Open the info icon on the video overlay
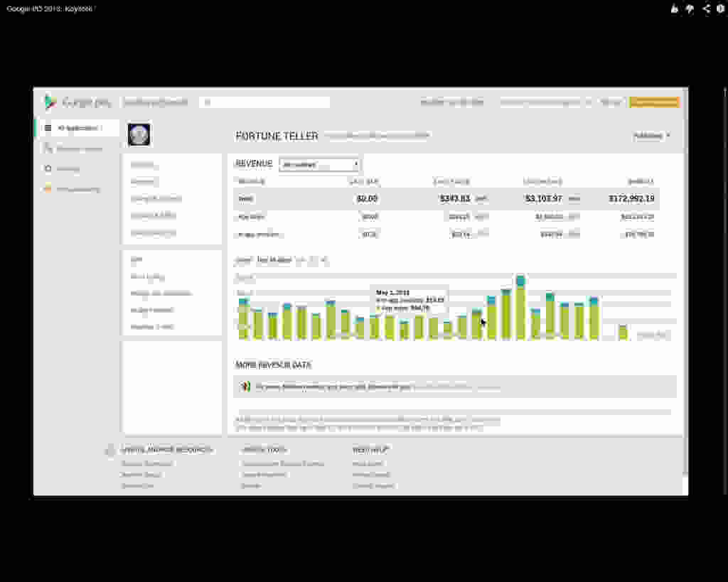This screenshot has height=582, width=728. tap(721, 9)
